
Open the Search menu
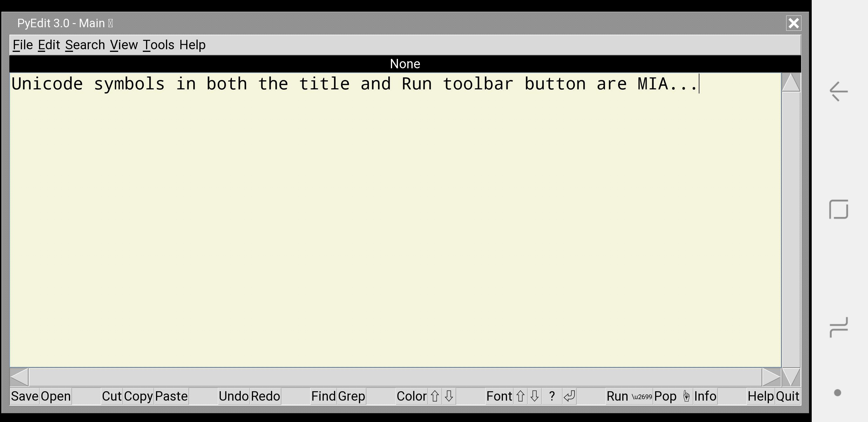[x=85, y=45]
